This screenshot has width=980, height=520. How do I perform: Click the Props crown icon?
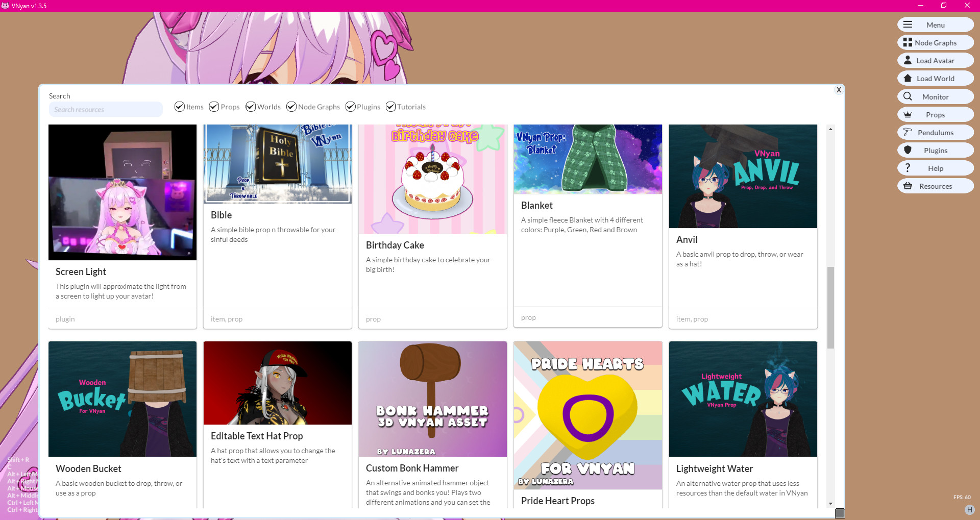[x=908, y=114]
